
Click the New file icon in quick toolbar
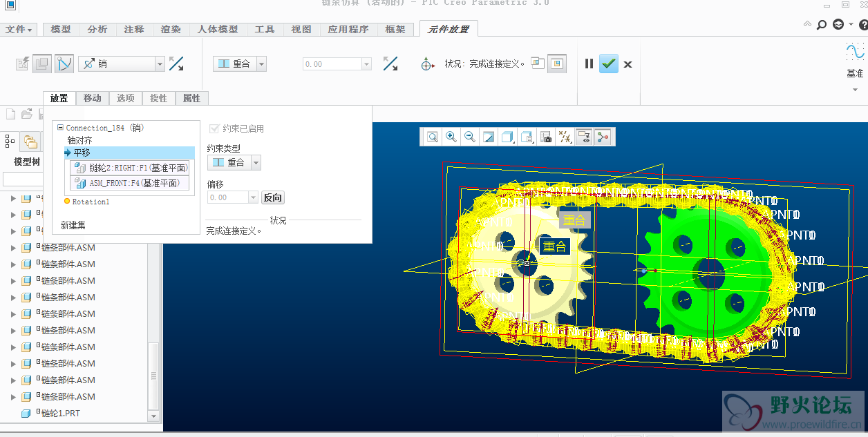click(11, 114)
